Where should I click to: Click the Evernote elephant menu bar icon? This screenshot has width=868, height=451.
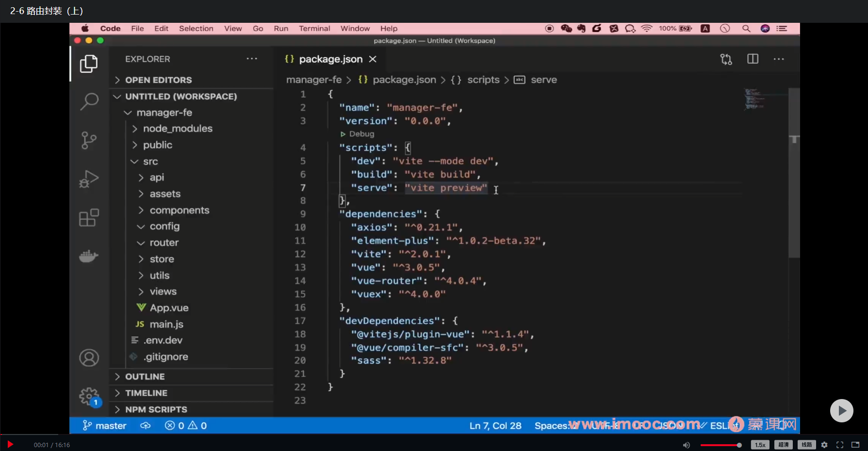tap(581, 29)
